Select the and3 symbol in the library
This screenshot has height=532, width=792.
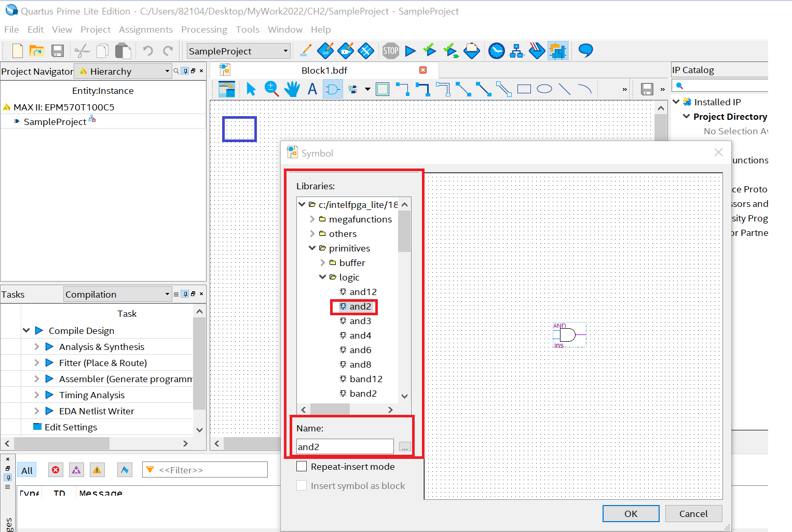(360, 321)
